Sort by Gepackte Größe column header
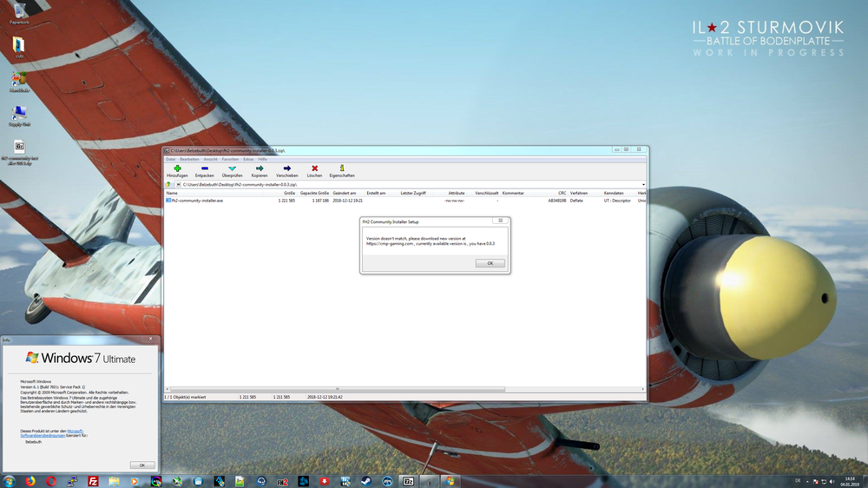Viewport: 868px width, 488px height. pos(314,194)
